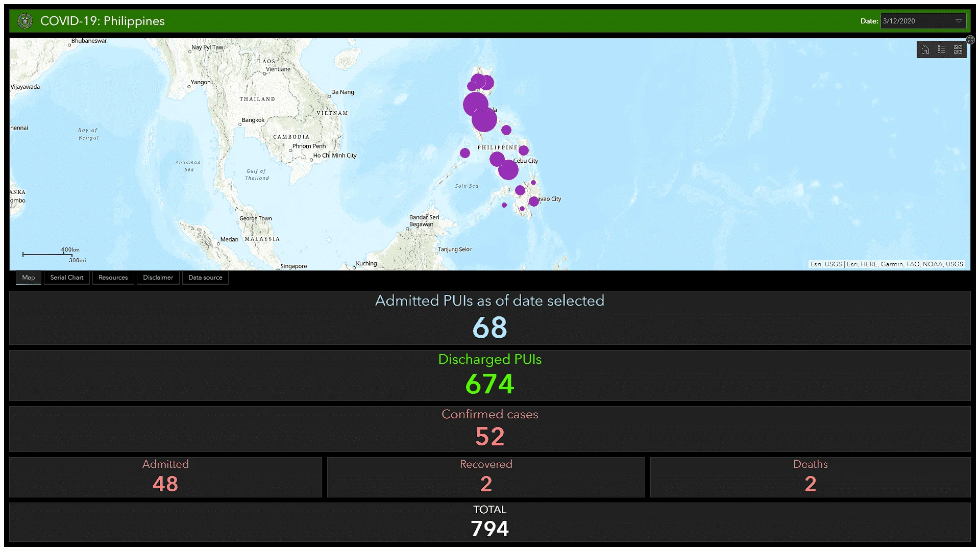Viewport: 980px width, 551px height.
Task: Click the Singapore map label
Action: 293,266
